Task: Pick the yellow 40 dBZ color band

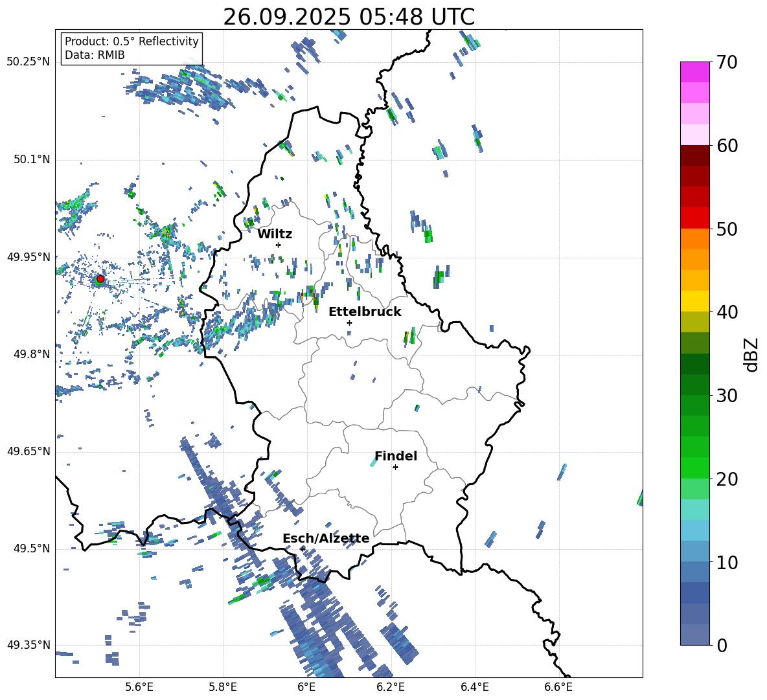Action: 694,301
